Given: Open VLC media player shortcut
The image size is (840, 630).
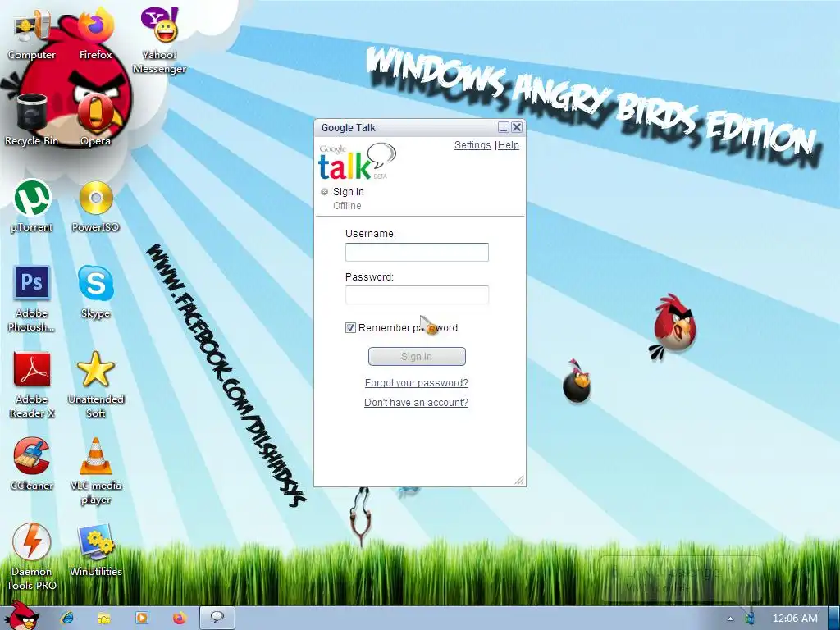Looking at the screenshot, I should click(x=95, y=472).
